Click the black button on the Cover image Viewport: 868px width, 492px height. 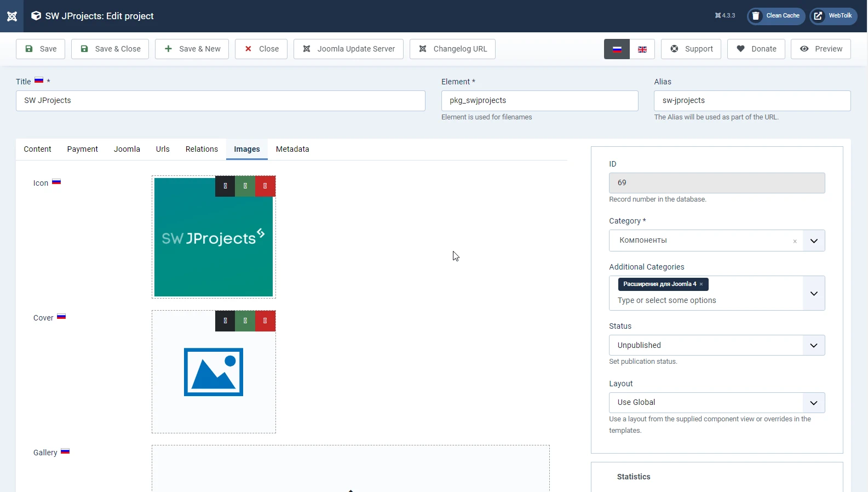pyautogui.click(x=225, y=321)
